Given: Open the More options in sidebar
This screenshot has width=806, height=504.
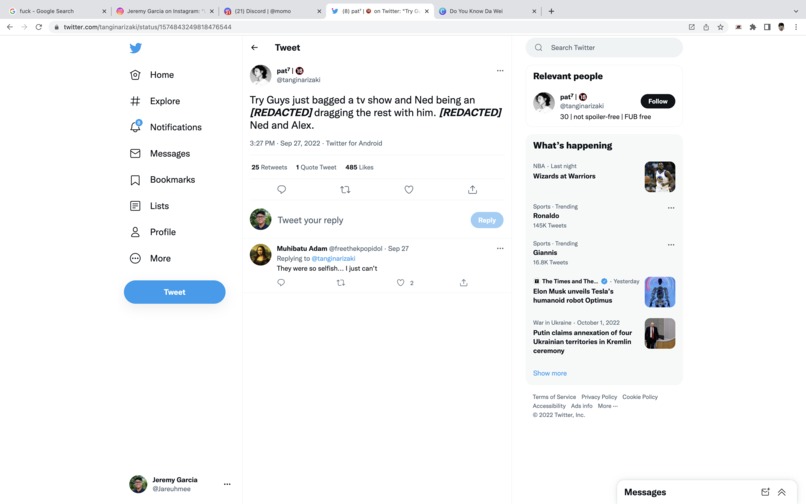Looking at the screenshot, I should (150, 258).
